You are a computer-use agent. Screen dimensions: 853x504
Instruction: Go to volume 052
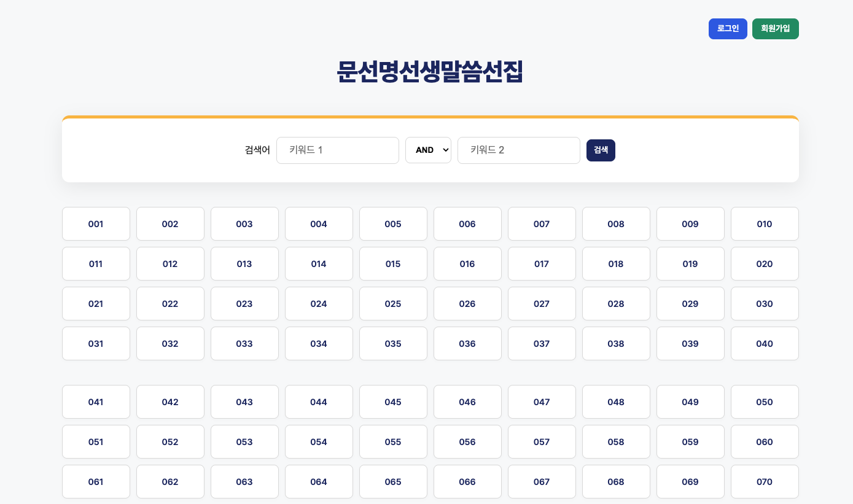170,442
